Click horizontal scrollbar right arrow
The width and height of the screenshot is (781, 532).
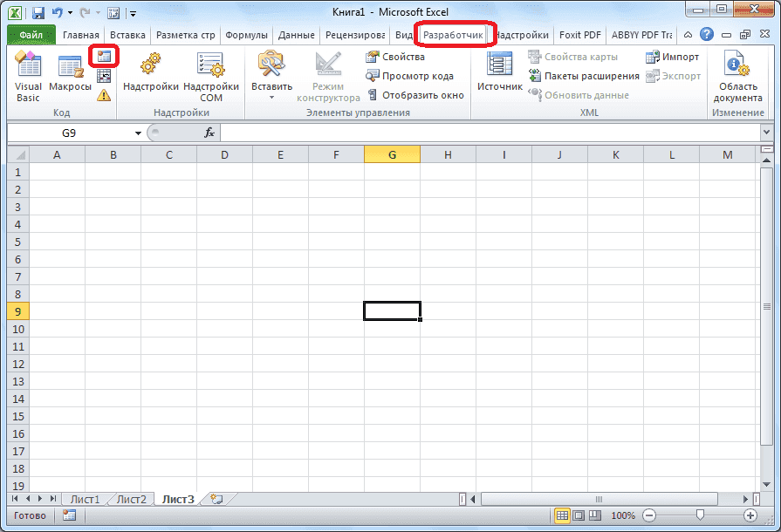click(745, 499)
